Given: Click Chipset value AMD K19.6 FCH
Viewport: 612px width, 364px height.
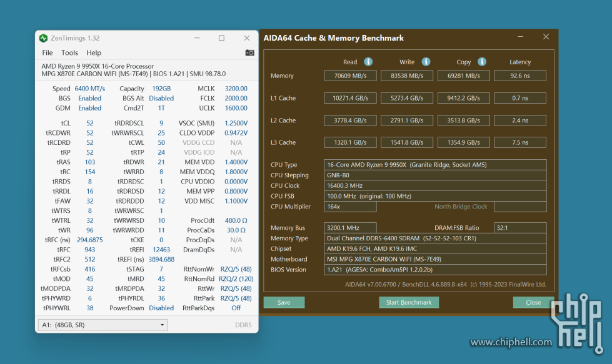Looking at the screenshot, I should (x=435, y=248).
